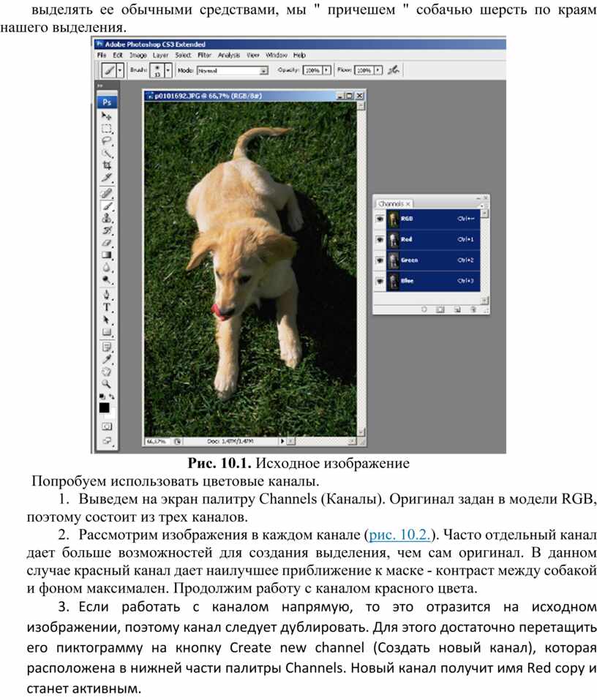Click Load channel as selection icon
Viewport: 597px width, 700px height.
pos(424,309)
